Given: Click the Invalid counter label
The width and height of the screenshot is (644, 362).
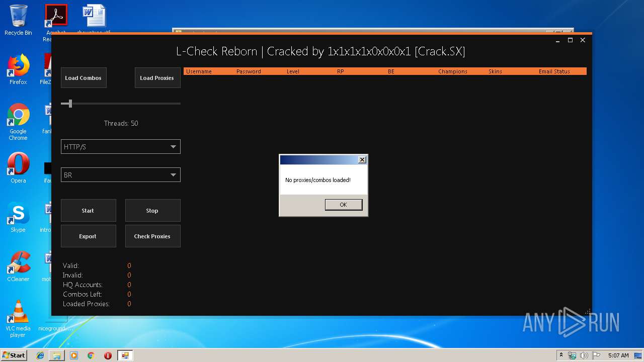Looking at the screenshot, I should [73, 275].
